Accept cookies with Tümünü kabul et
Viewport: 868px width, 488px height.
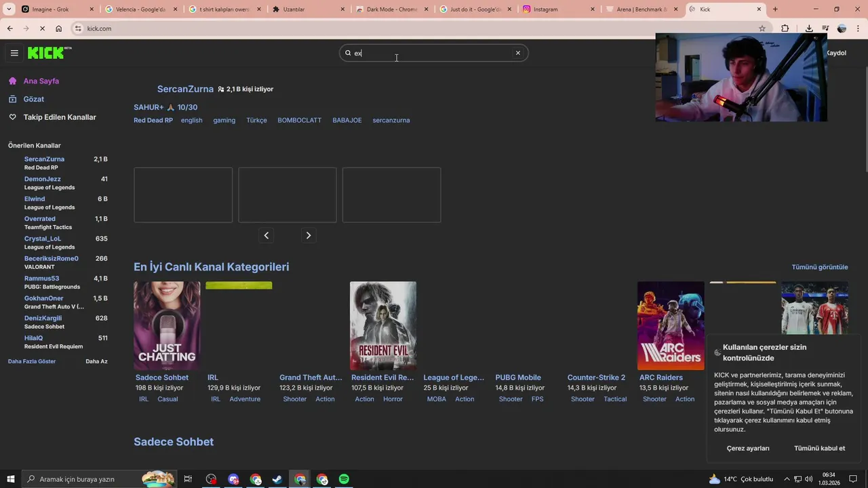coord(819,448)
